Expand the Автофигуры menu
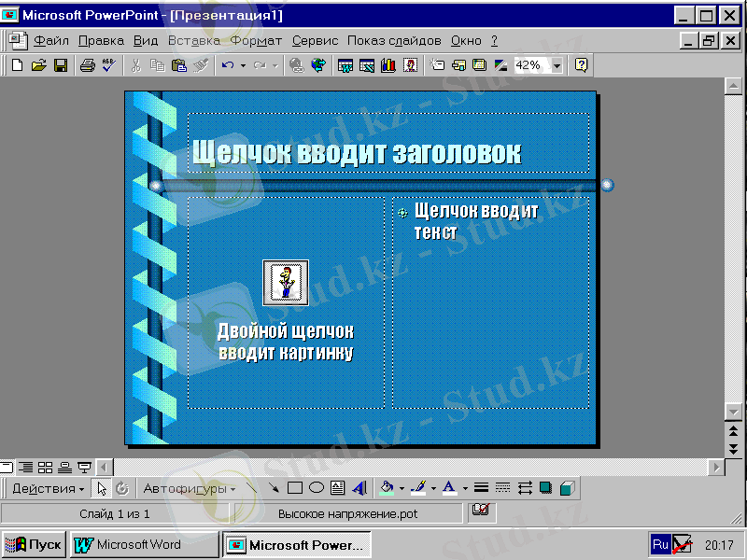This screenshot has height=560, width=747. [190, 488]
